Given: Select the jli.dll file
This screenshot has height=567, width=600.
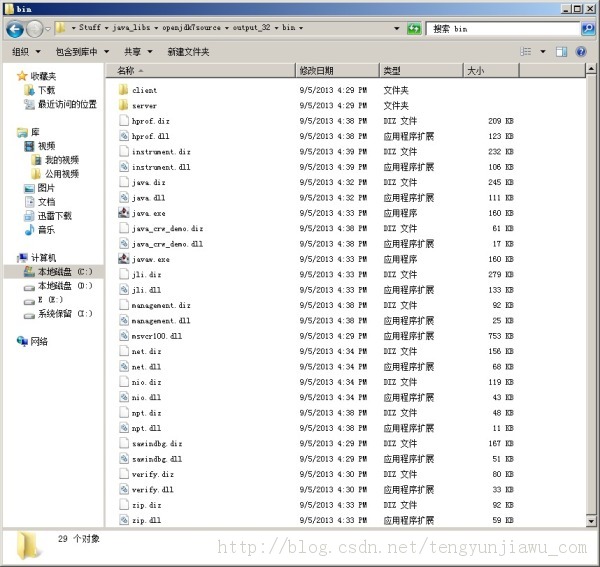Looking at the screenshot, I should [146, 290].
